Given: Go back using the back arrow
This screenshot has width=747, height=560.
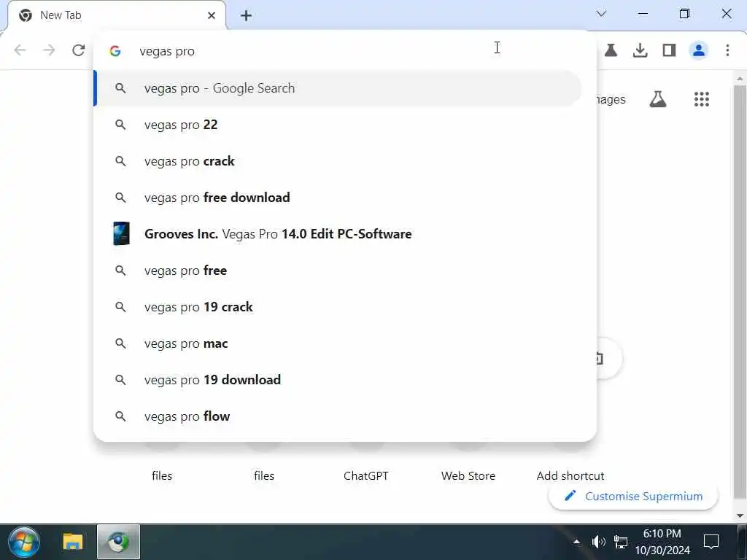Looking at the screenshot, I should [20, 50].
